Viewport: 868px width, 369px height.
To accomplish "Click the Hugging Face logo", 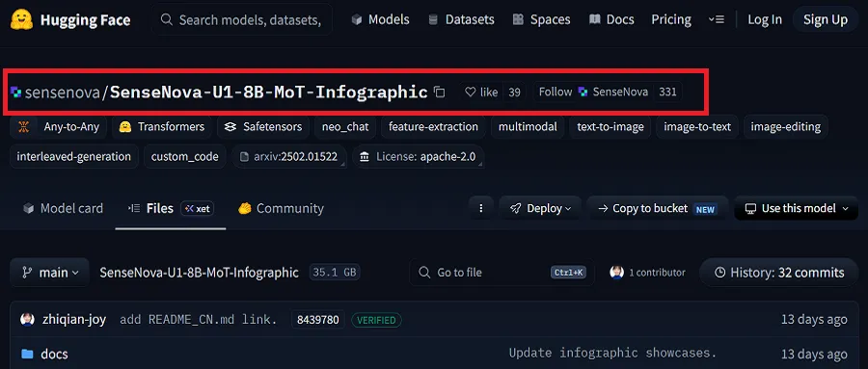I will [x=70, y=20].
